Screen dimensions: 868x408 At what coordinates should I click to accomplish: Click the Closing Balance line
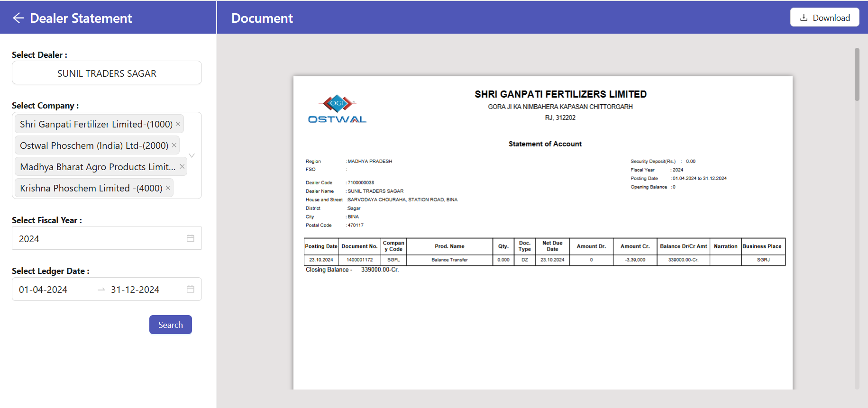tap(352, 270)
